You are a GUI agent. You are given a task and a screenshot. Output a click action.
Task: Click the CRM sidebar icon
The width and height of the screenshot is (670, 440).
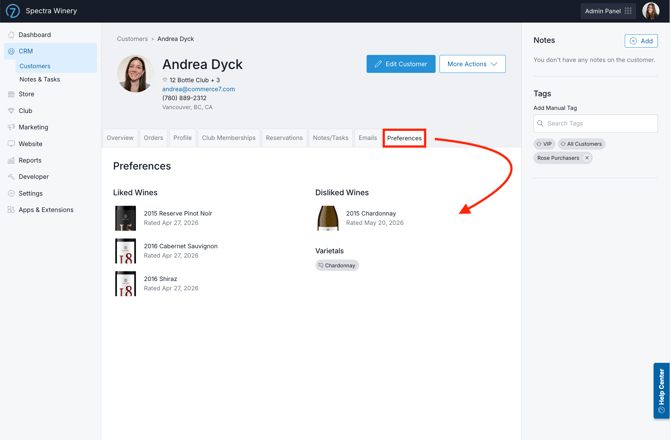tap(11, 51)
